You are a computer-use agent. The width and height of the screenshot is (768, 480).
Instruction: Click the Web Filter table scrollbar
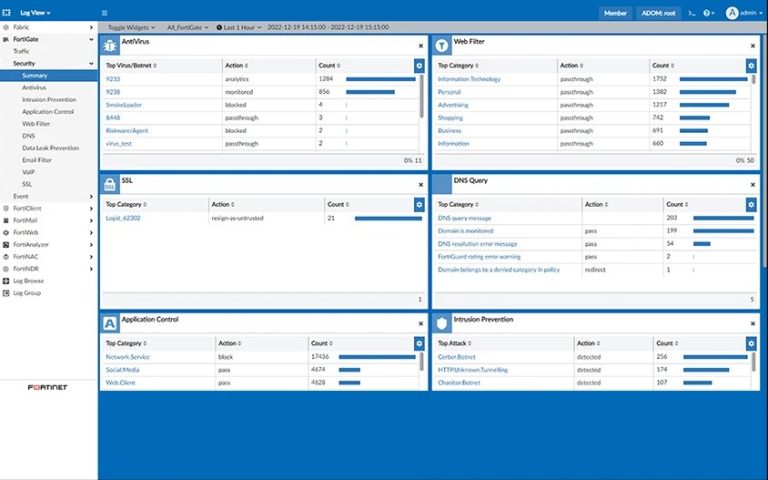[753, 79]
